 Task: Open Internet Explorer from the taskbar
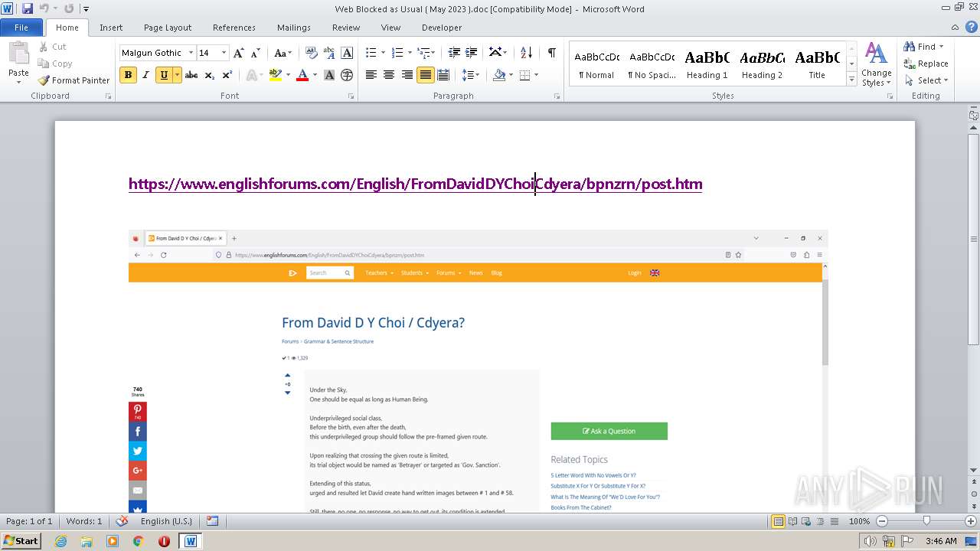pos(60,541)
